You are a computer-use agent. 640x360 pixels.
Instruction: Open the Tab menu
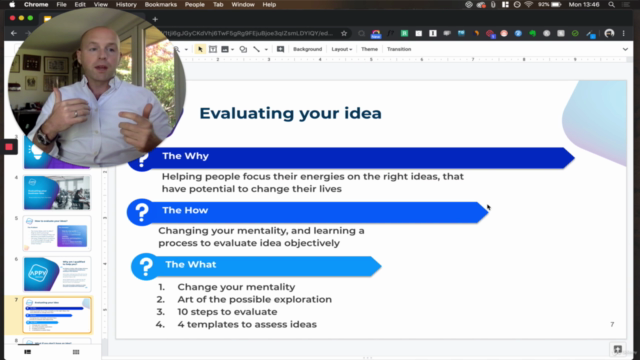coord(218,4)
